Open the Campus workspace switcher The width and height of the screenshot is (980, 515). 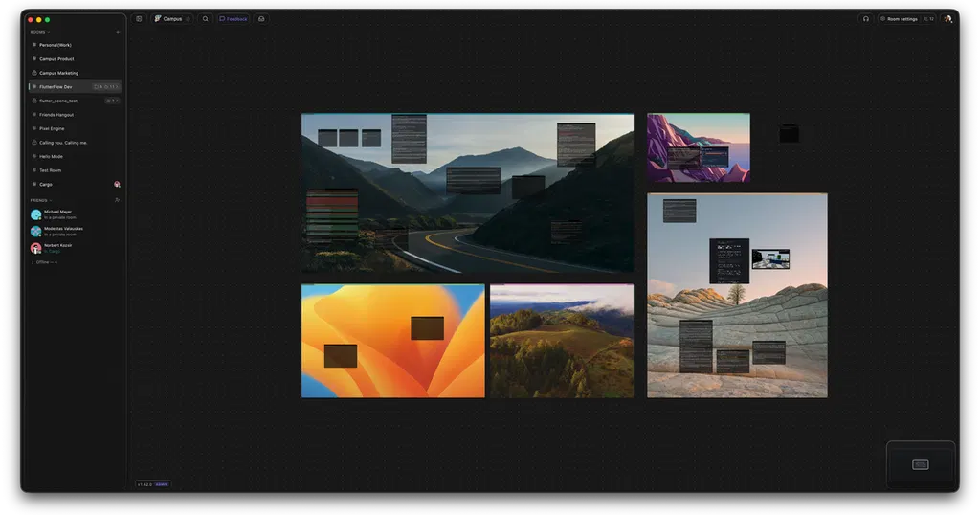coord(172,19)
